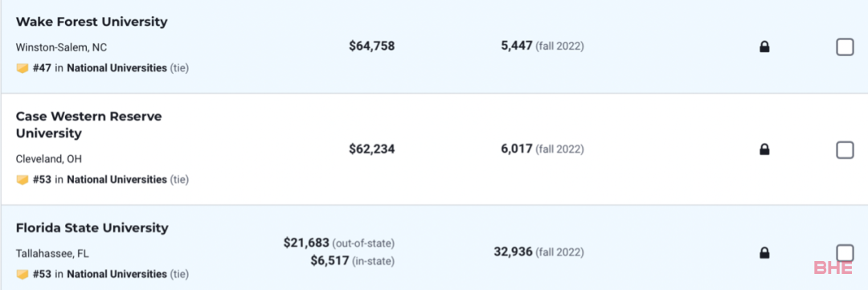Screen dimensions: 868x290
Task: Click National Universities under Case Western
Action: tap(117, 180)
